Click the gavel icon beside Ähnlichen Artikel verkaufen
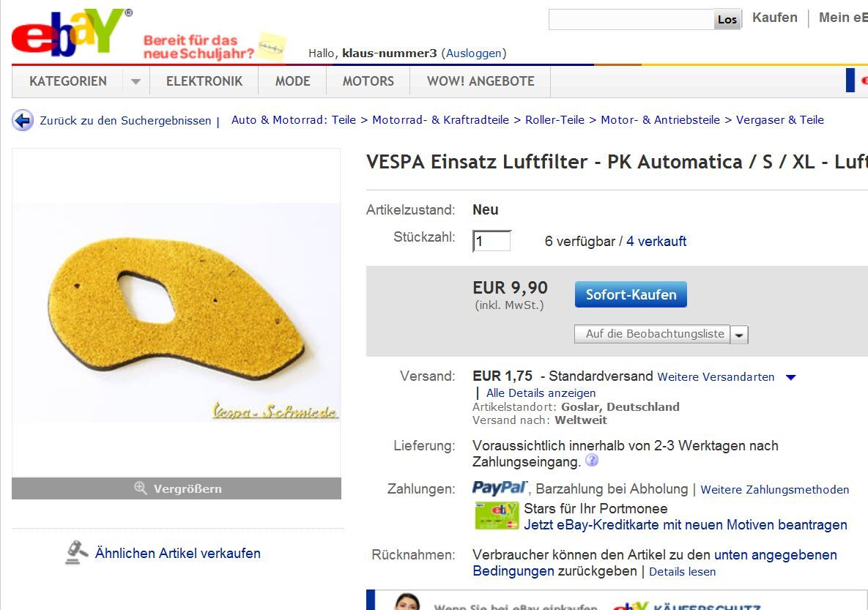The height and width of the screenshot is (610, 868). (x=76, y=552)
